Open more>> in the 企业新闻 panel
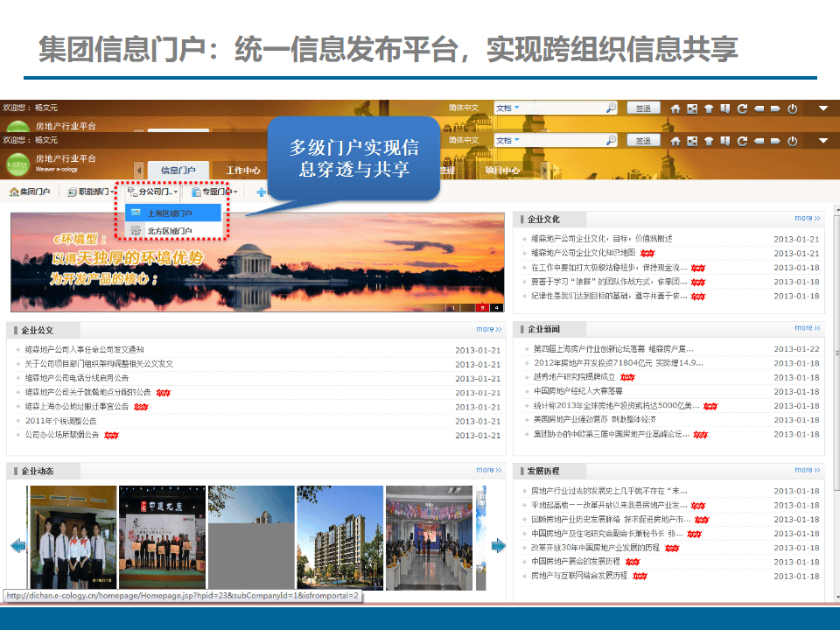This screenshot has width=840, height=630. click(808, 328)
